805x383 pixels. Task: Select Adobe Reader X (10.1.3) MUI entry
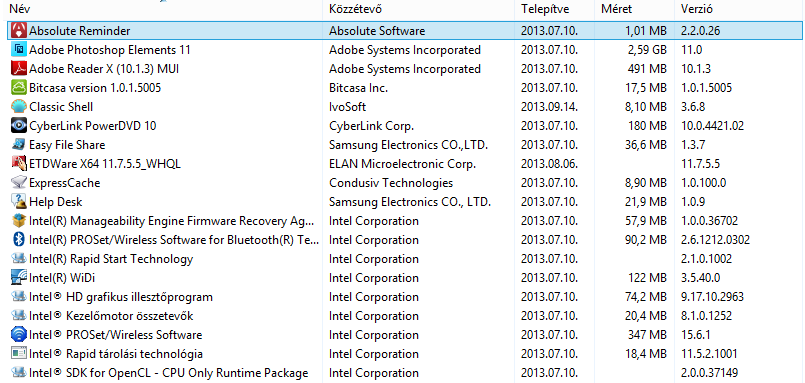[104, 69]
